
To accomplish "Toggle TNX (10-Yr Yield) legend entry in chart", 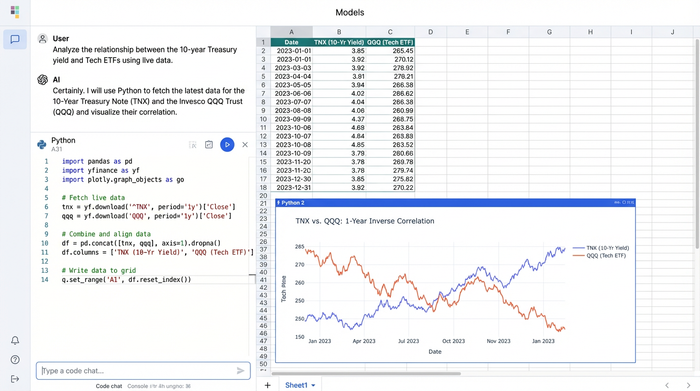I will pos(601,248).
